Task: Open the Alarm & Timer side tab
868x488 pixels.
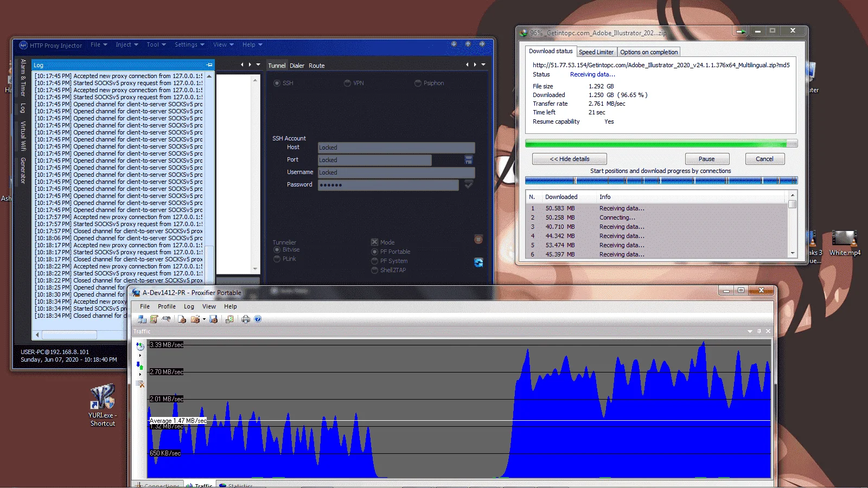Action: [x=23, y=78]
